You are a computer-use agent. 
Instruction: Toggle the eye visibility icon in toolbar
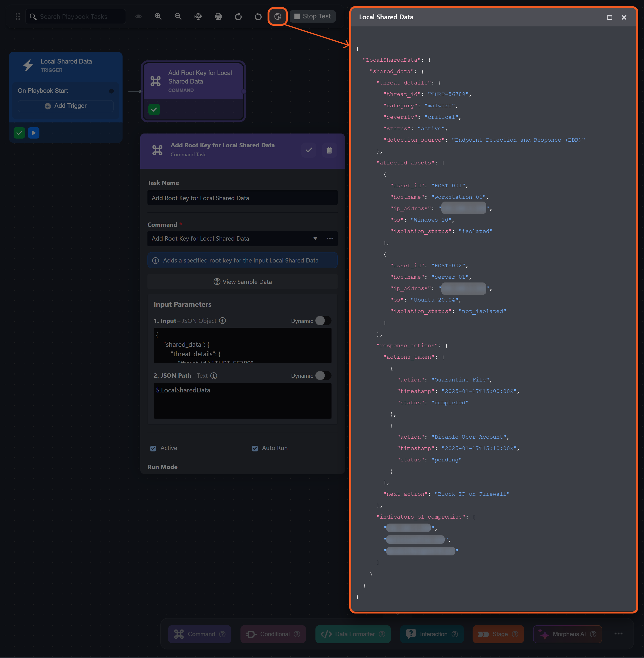click(138, 16)
